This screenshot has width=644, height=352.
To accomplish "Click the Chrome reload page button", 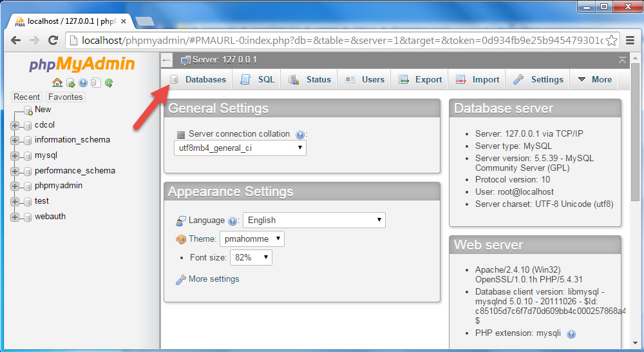I will click(x=53, y=40).
